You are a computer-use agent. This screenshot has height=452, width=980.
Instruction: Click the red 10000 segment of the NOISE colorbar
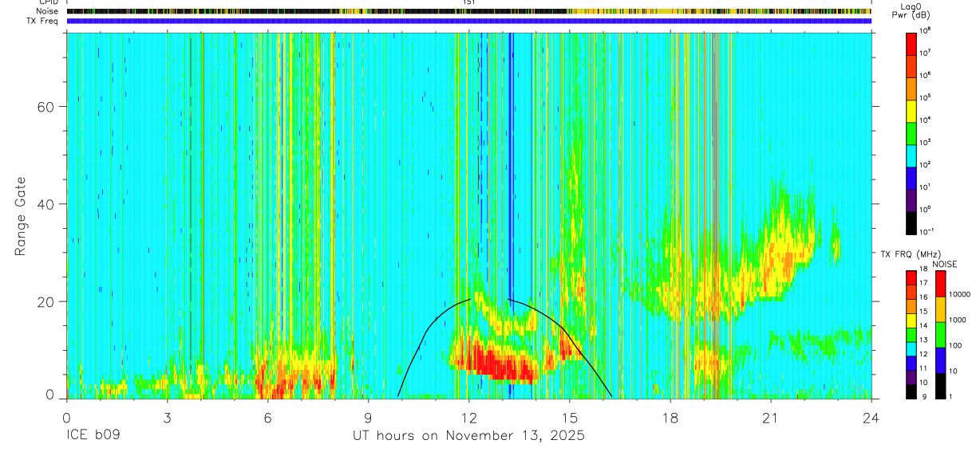pos(941,283)
